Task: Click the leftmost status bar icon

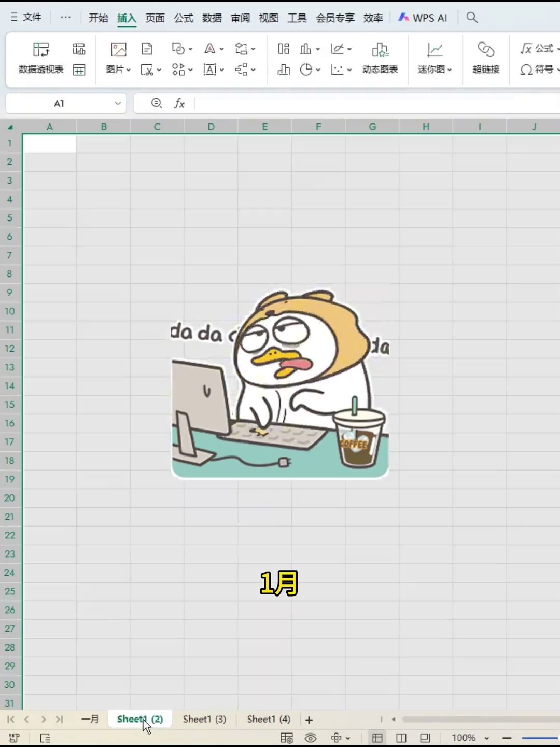Action: tap(14, 738)
